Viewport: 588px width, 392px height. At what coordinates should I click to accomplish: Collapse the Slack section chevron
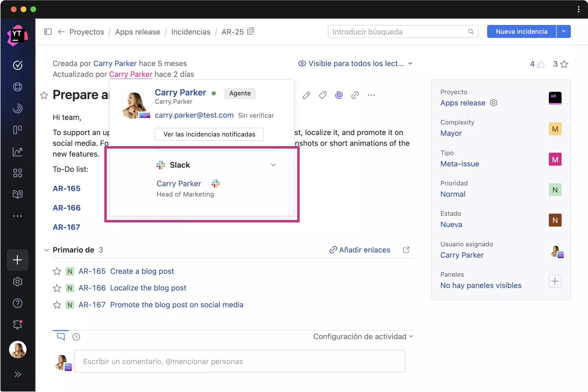(273, 165)
